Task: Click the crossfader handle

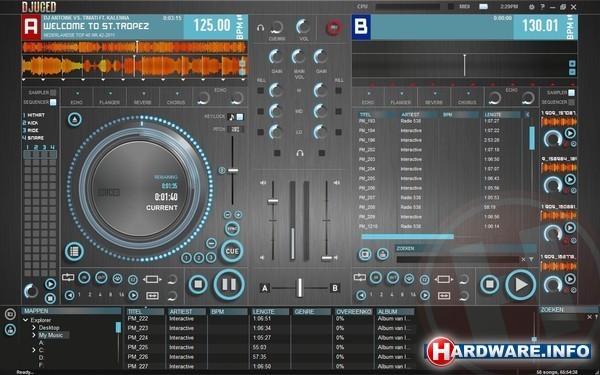Action: [300, 288]
